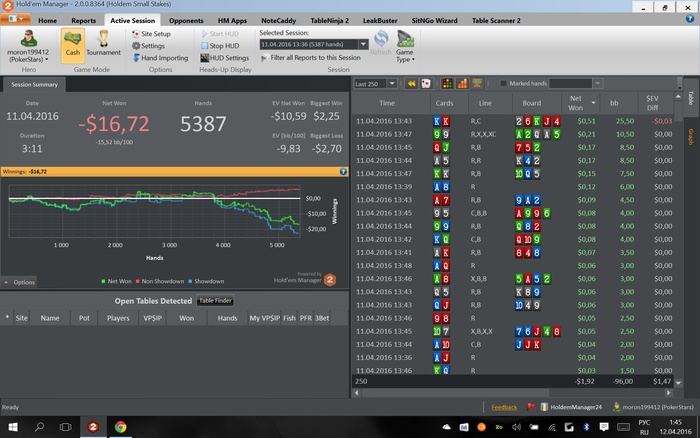
Task: Switch to the vertical Table side tab
Action: [x=691, y=98]
